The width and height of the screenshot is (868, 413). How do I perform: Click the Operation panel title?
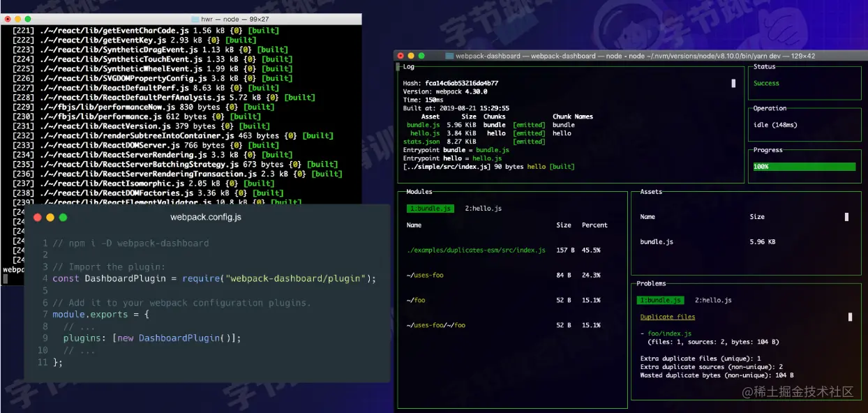tap(770, 108)
